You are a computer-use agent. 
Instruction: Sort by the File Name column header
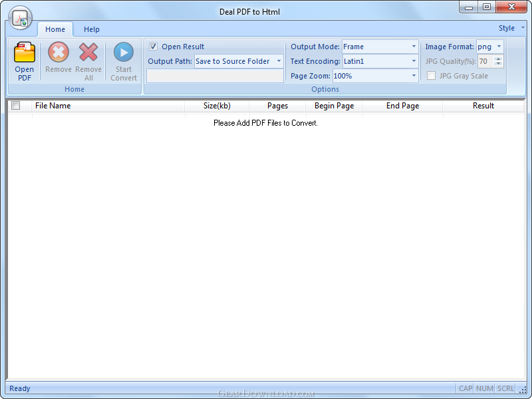point(53,106)
